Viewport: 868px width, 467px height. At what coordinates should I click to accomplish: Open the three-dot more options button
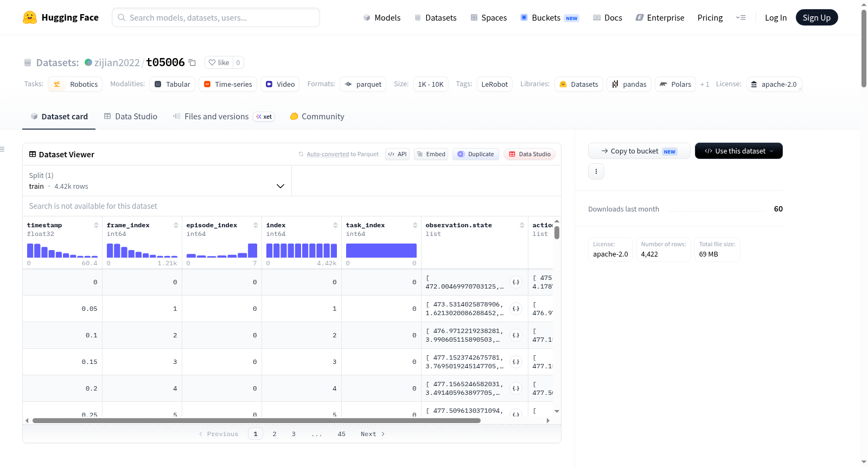click(x=596, y=171)
